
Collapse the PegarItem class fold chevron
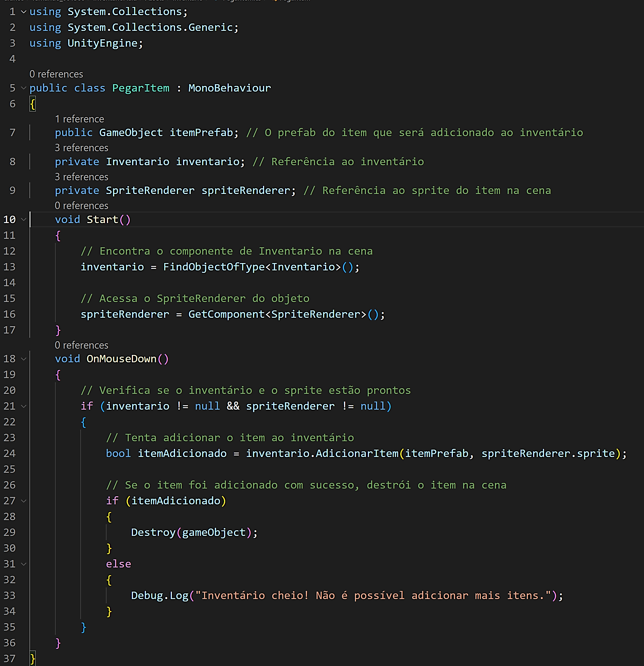(24, 88)
